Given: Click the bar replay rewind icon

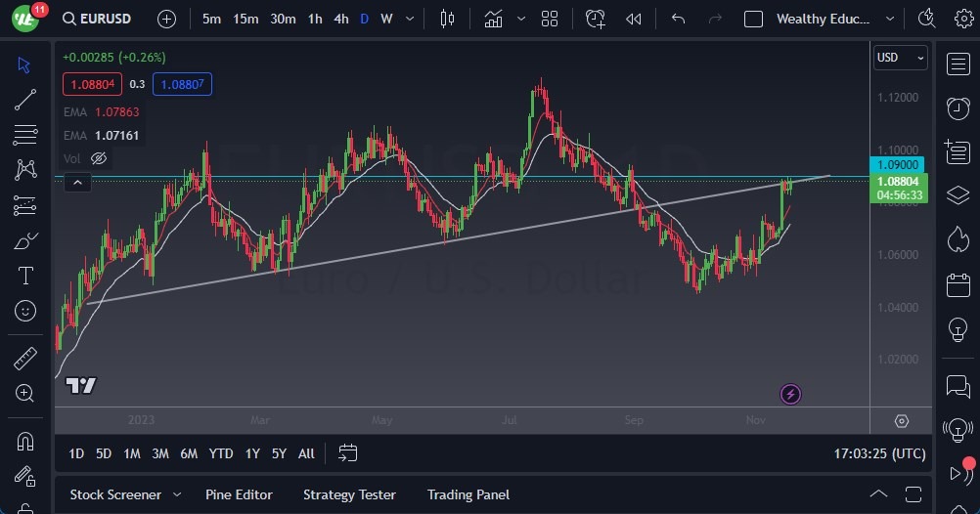Looking at the screenshot, I should click(634, 19).
